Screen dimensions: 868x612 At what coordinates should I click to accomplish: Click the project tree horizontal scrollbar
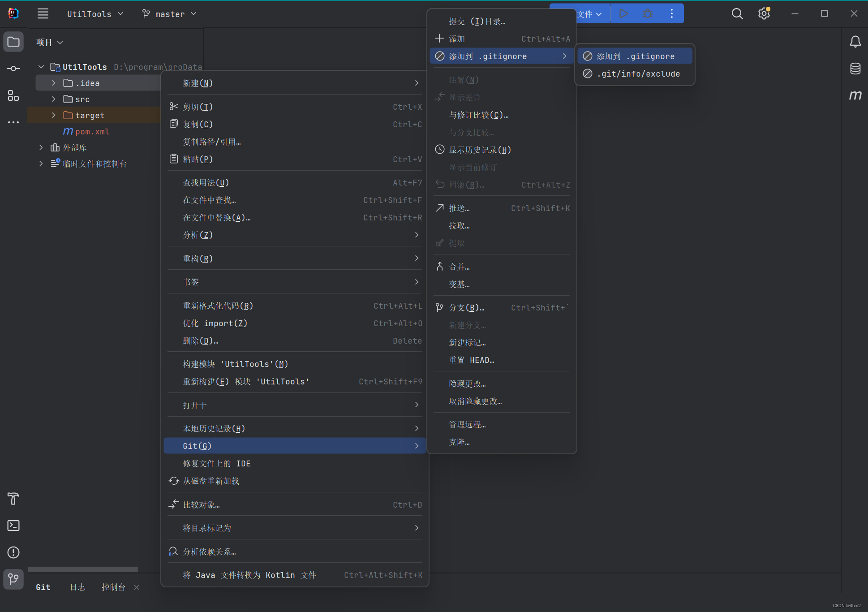(83, 569)
